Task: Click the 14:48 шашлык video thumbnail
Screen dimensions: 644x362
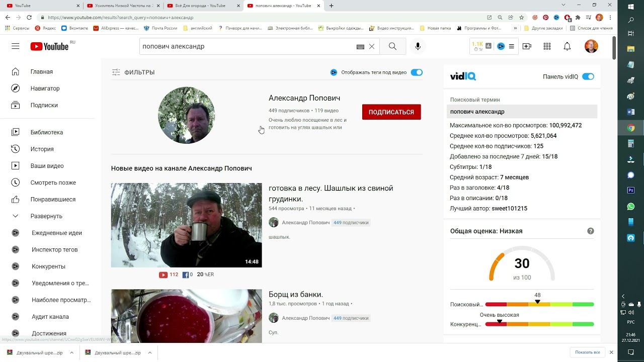Action: click(186, 225)
